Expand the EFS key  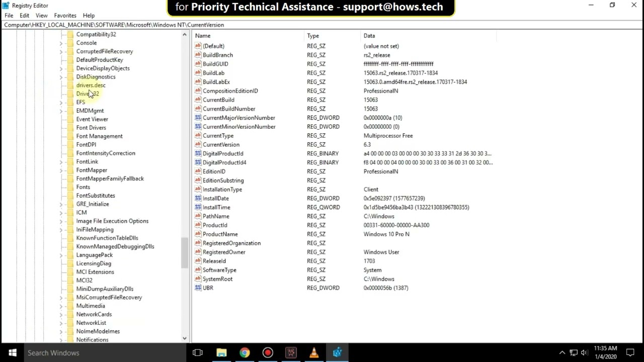click(61, 102)
